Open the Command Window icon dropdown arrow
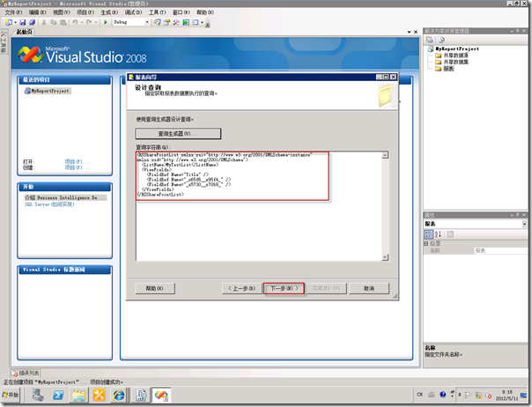This screenshot has height=407, width=532. (203, 22)
